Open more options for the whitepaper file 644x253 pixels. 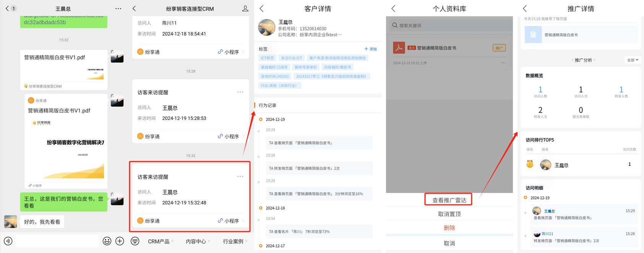pos(503,63)
